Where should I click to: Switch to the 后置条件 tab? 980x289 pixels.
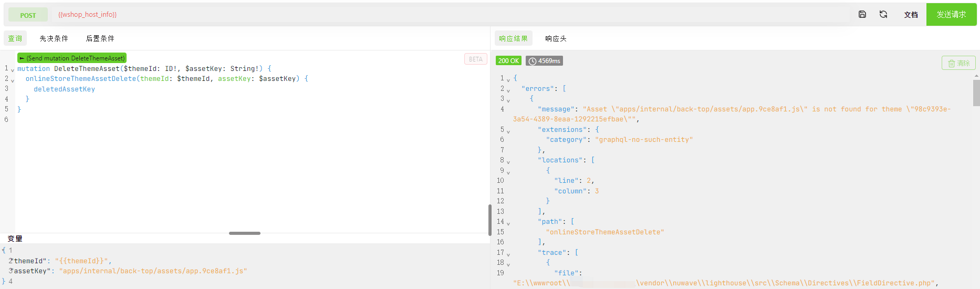pos(100,38)
